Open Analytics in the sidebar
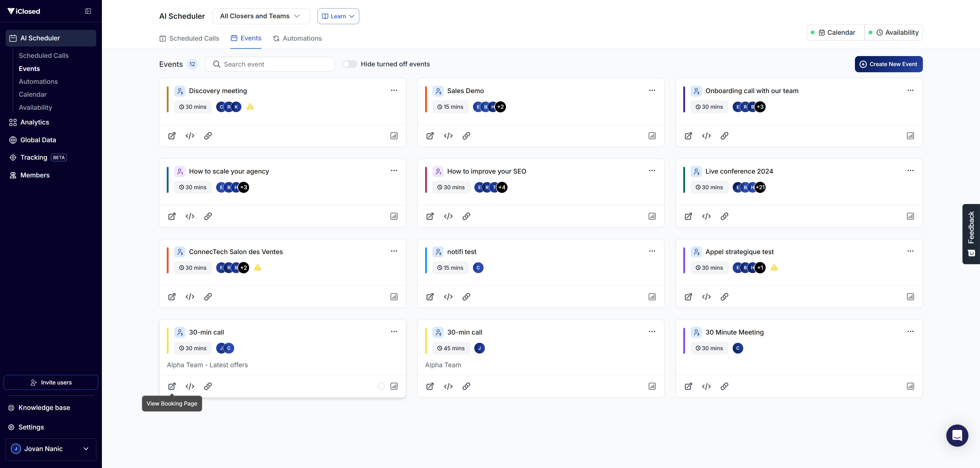980x468 pixels. point(35,122)
